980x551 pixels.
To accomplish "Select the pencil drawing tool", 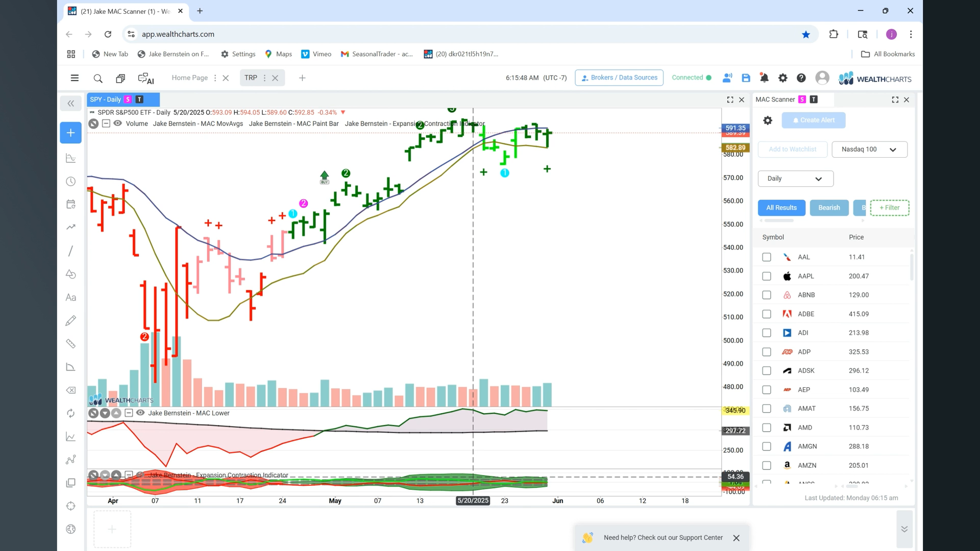I will [x=71, y=320].
